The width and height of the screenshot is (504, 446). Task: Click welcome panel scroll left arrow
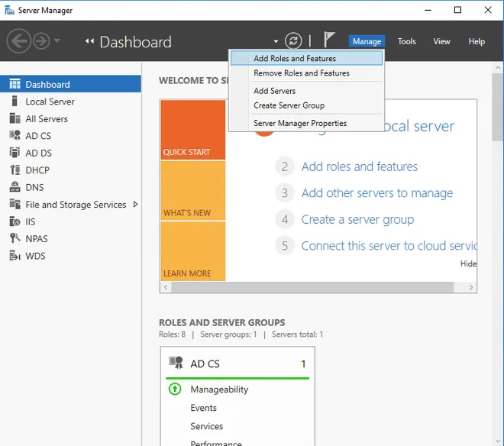coord(166,287)
